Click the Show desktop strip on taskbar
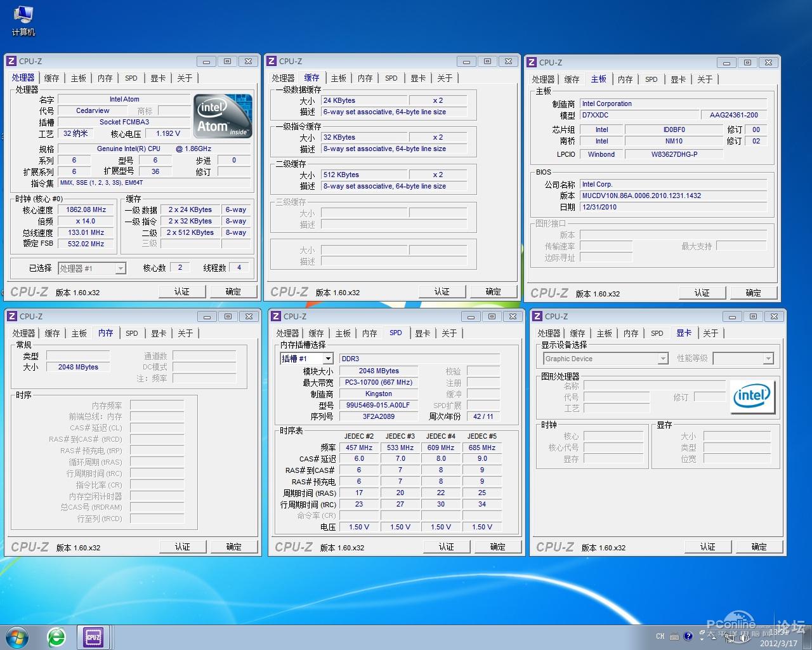This screenshot has height=650, width=812. [807, 637]
